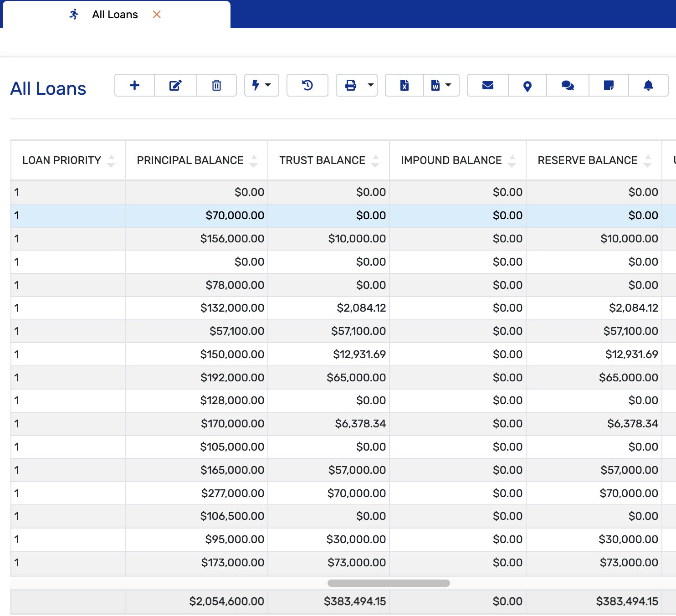Click the notifications bell icon
Viewport: 676px width, 616px height.
(x=647, y=85)
